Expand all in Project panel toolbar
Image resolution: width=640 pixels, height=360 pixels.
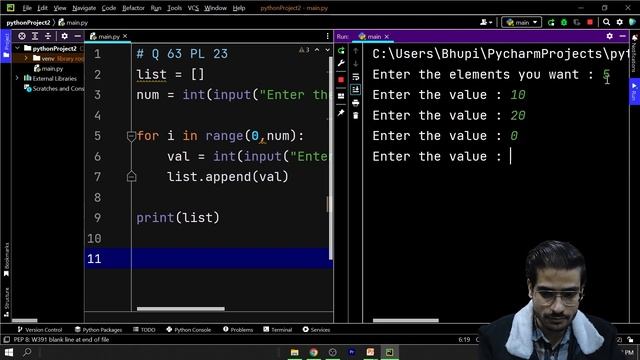point(35,36)
